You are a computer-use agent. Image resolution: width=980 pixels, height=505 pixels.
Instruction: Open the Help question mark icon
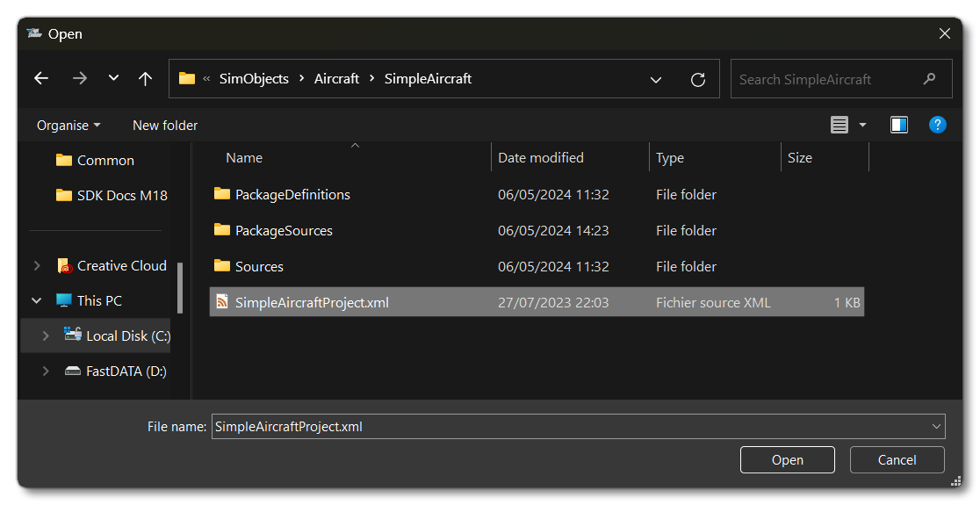click(x=937, y=125)
